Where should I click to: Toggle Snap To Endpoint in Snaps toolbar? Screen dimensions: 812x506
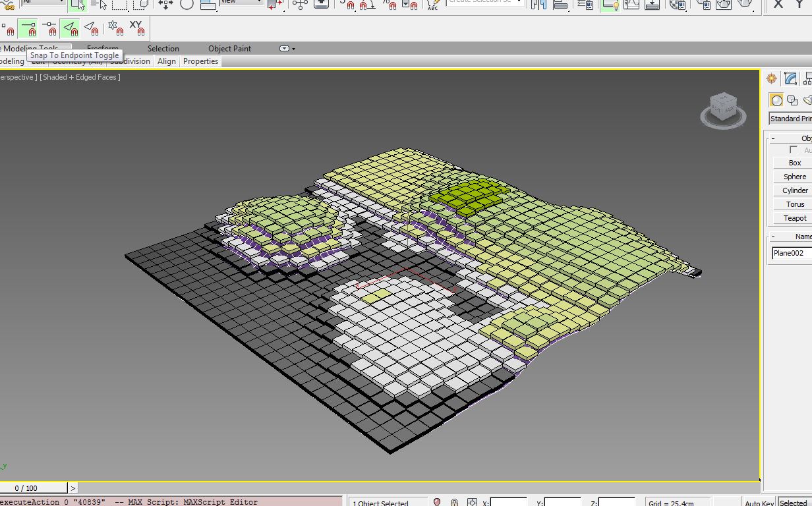[28, 29]
